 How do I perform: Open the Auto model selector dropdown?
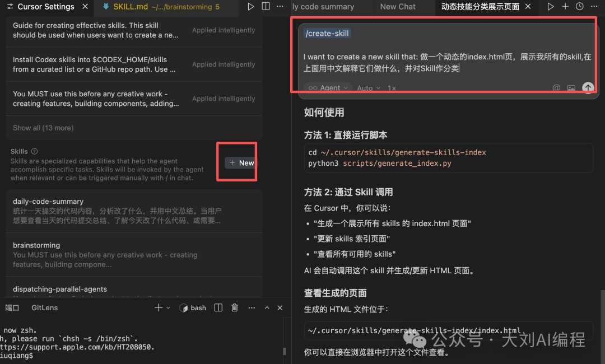(369, 88)
